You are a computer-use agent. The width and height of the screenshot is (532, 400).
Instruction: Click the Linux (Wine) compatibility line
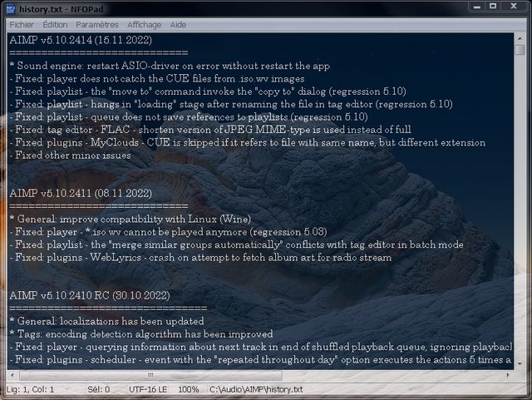click(131, 220)
